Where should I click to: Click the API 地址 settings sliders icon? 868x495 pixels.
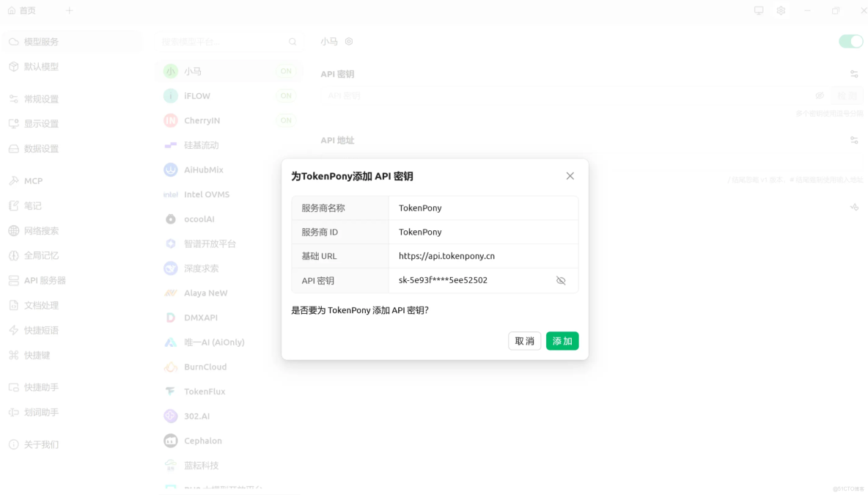tap(853, 139)
